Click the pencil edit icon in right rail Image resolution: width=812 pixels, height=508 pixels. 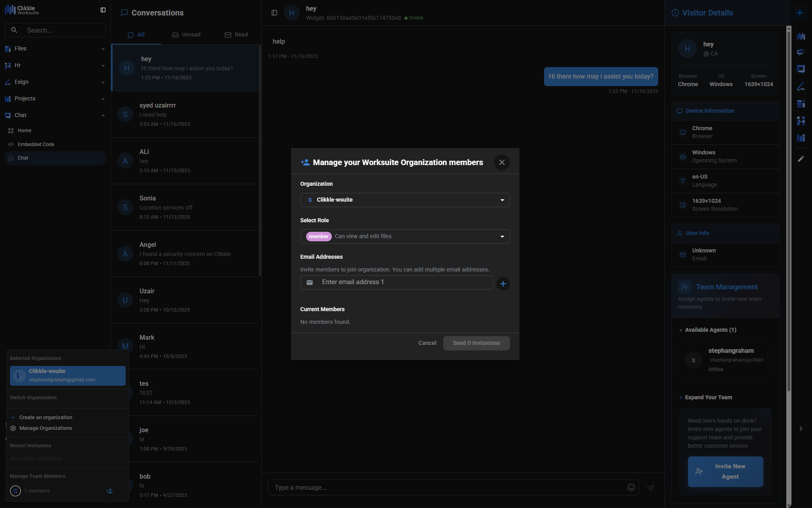(801, 159)
